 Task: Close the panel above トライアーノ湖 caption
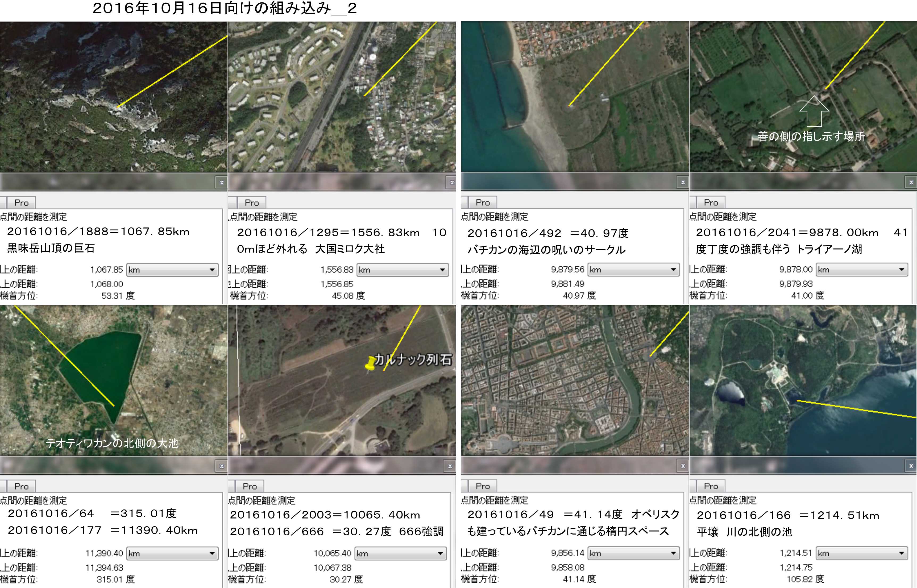click(x=911, y=182)
